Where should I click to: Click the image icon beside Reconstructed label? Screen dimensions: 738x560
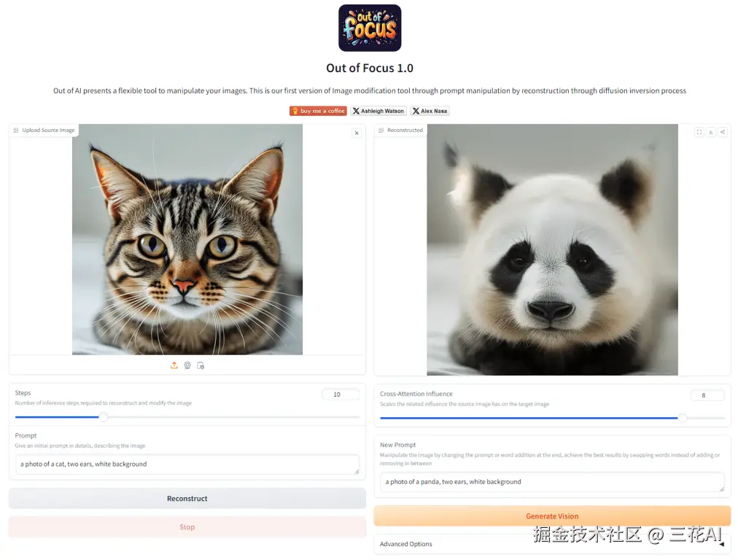(381, 131)
